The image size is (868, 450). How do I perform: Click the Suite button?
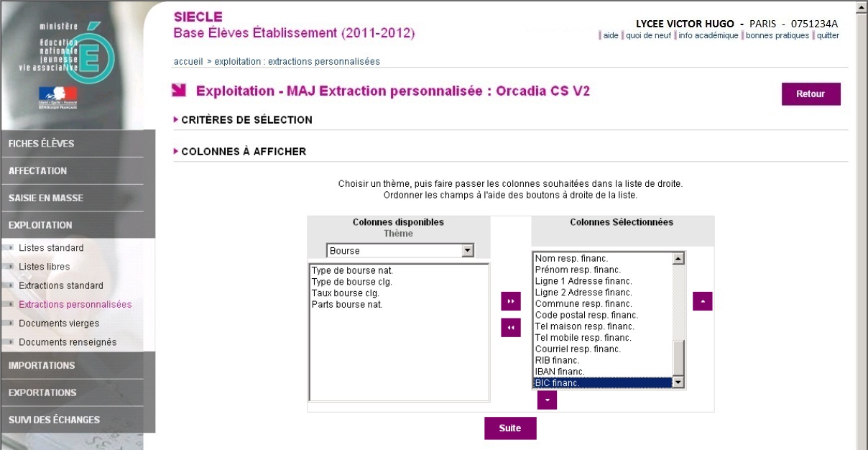[x=510, y=428]
